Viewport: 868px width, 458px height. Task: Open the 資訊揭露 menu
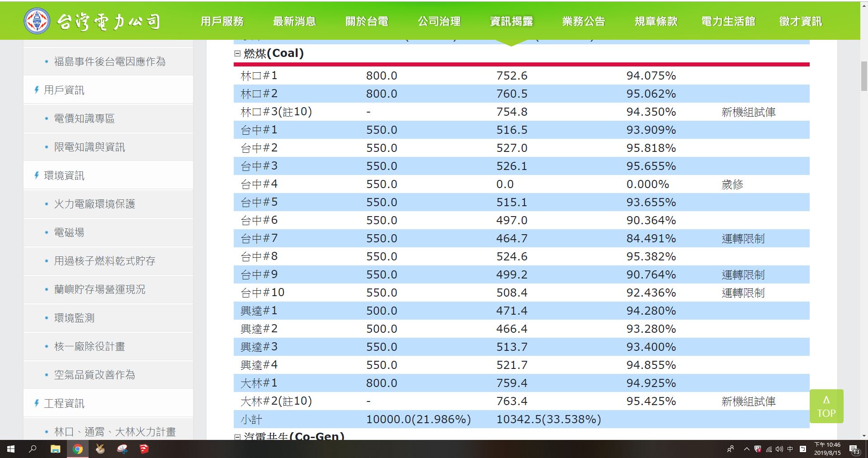click(x=511, y=21)
